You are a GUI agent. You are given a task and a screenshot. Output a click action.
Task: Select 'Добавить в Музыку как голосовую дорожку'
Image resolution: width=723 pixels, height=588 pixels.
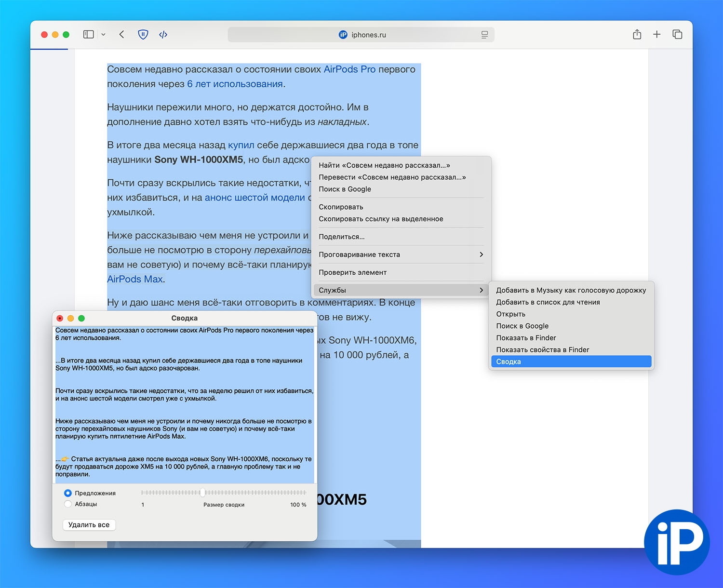pos(571,290)
